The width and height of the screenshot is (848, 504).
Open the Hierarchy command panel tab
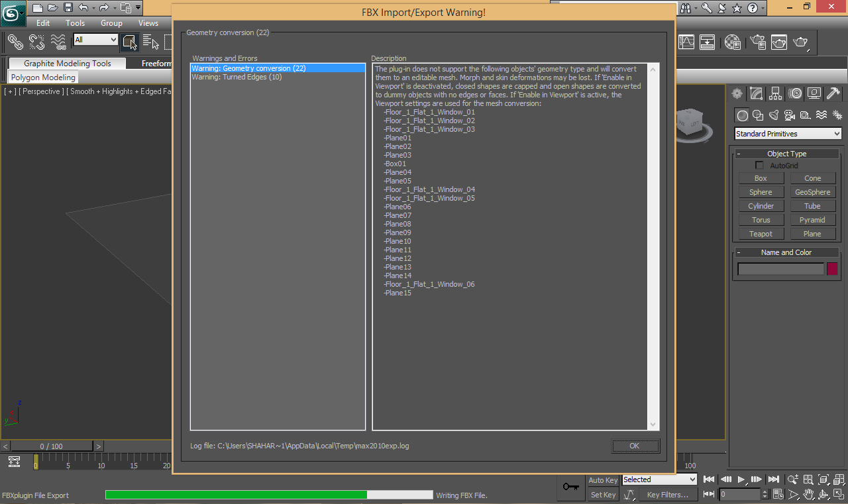point(776,93)
